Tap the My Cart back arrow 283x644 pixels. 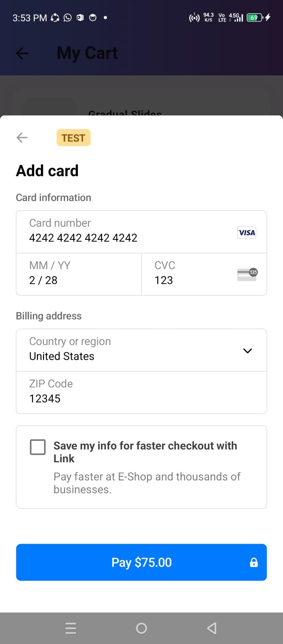tap(22, 53)
